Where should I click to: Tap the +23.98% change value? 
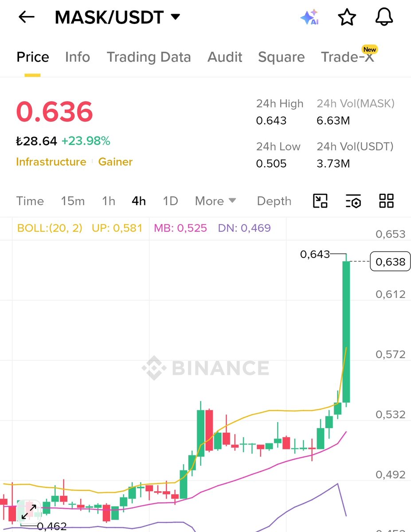click(86, 141)
